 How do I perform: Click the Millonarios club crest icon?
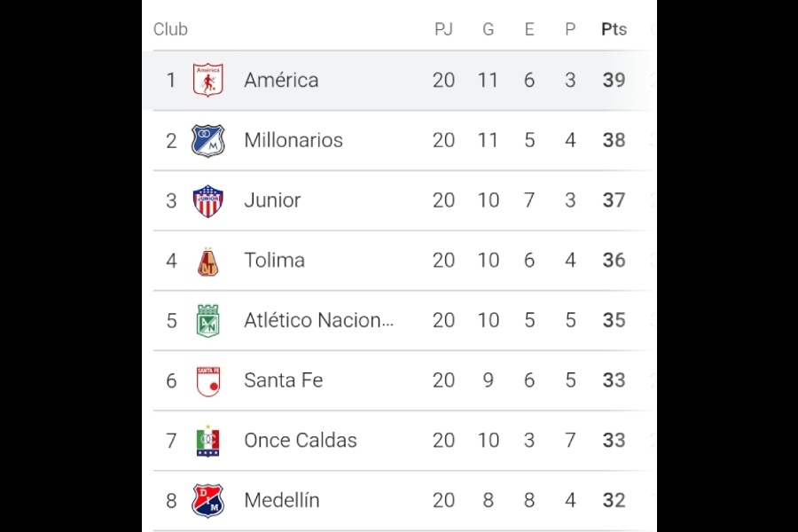(207, 140)
